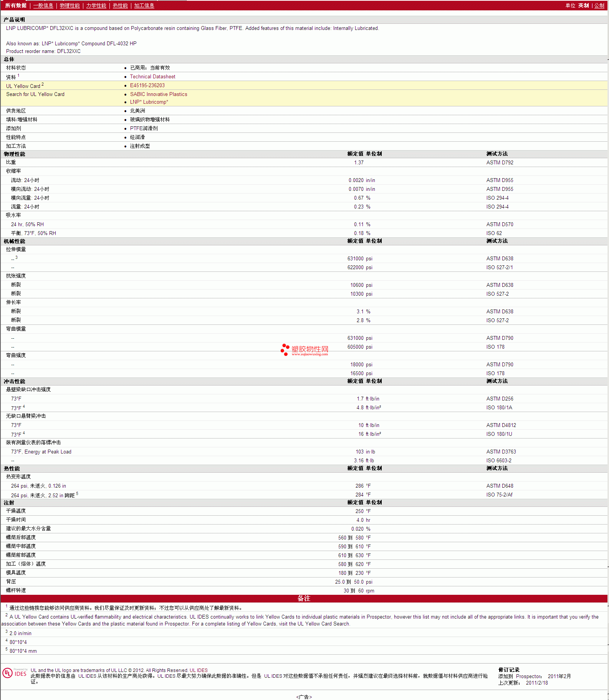Click the ISO 6603-2 test method
This screenshot has width=609, height=700.
coord(499,461)
